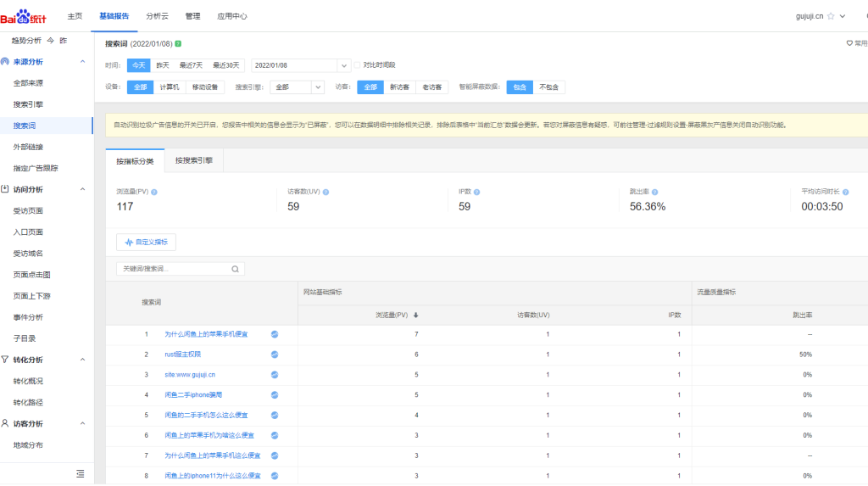Open the gujuji.cn site switcher chevron
This screenshot has height=486, width=868.
[x=843, y=16]
